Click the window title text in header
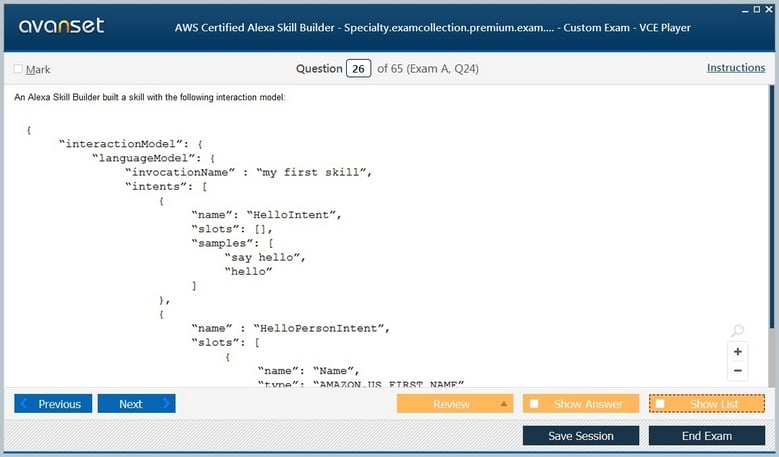Screen dimensions: 779x457 [432, 28]
